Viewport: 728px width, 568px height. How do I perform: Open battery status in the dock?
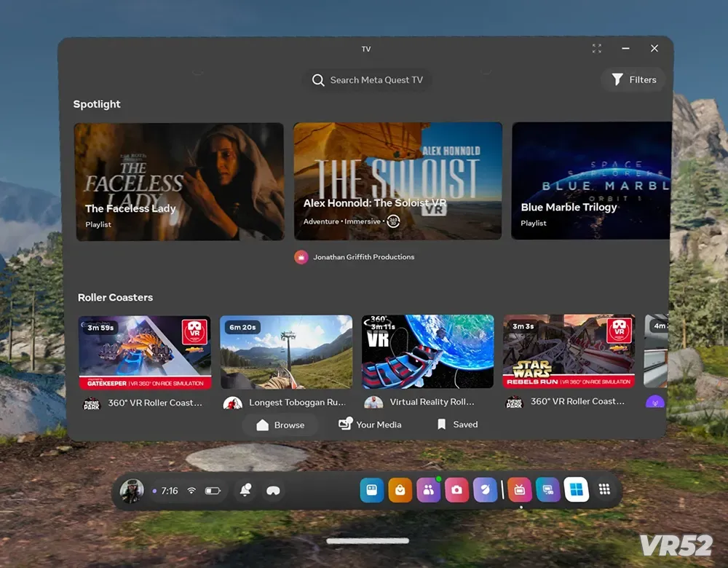[213, 491]
